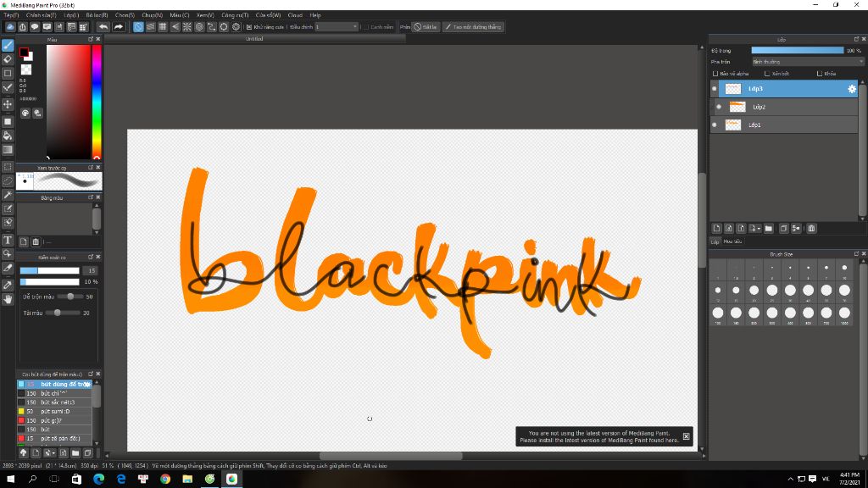Viewport: 868px width, 488px height.
Task: Open the Xem(V) menu
Action: 205,15
